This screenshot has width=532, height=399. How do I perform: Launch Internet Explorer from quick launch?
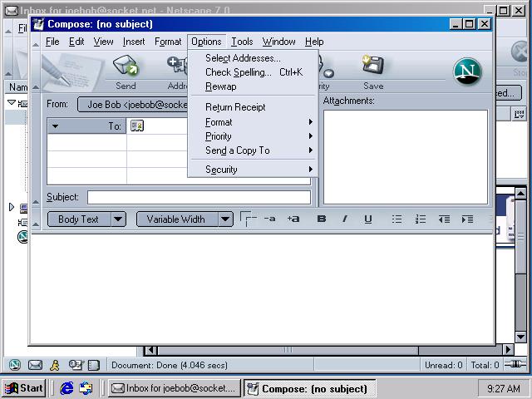click(x=66, y=388)
